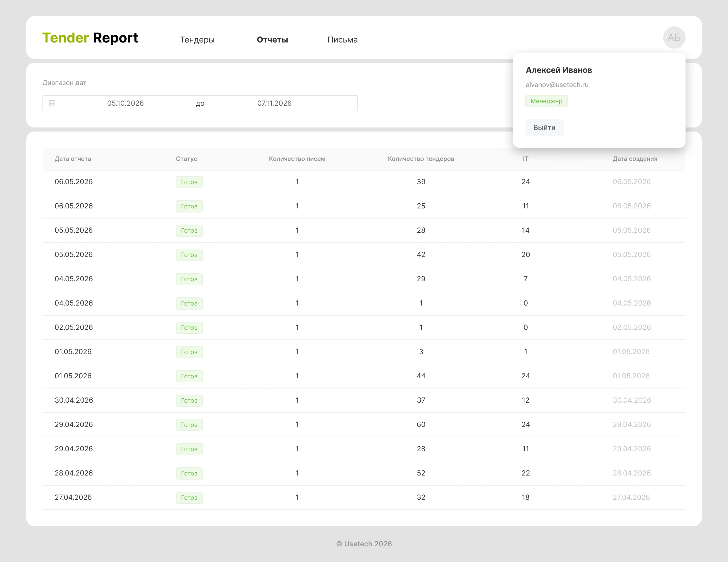The image size is (728, 562).
Task: Go to the Письма tab
Action: (342, 40)
